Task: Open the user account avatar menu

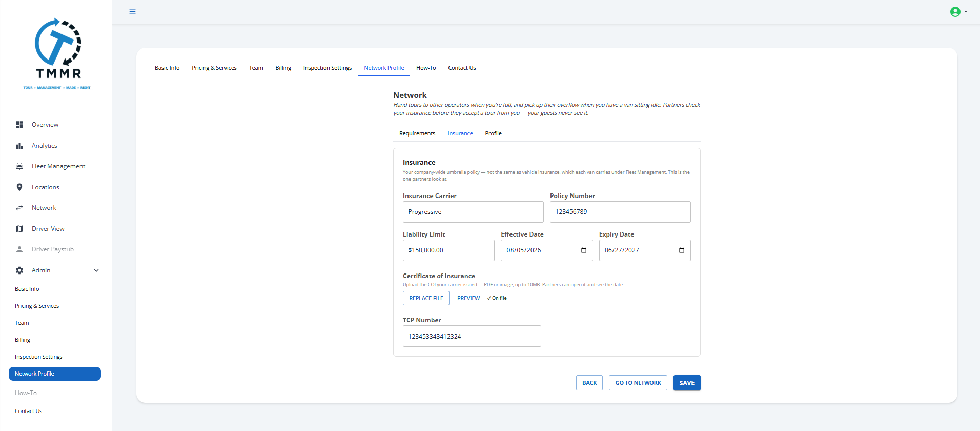Action: click(x=958, y=12)
